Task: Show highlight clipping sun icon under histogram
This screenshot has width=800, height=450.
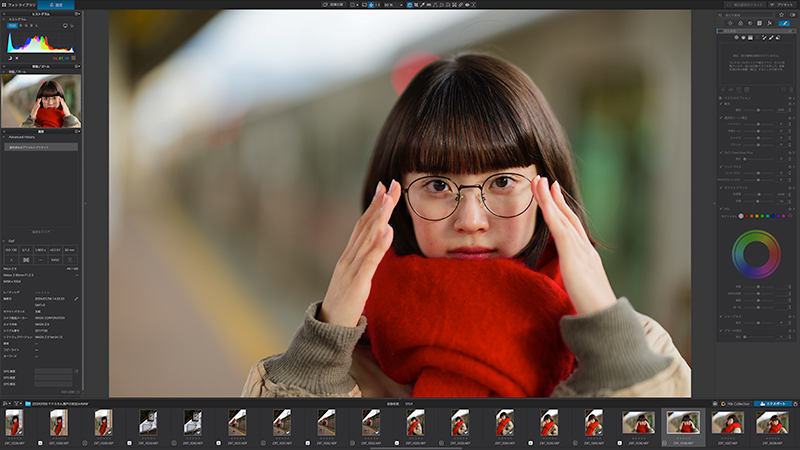Action: [17, 58]
